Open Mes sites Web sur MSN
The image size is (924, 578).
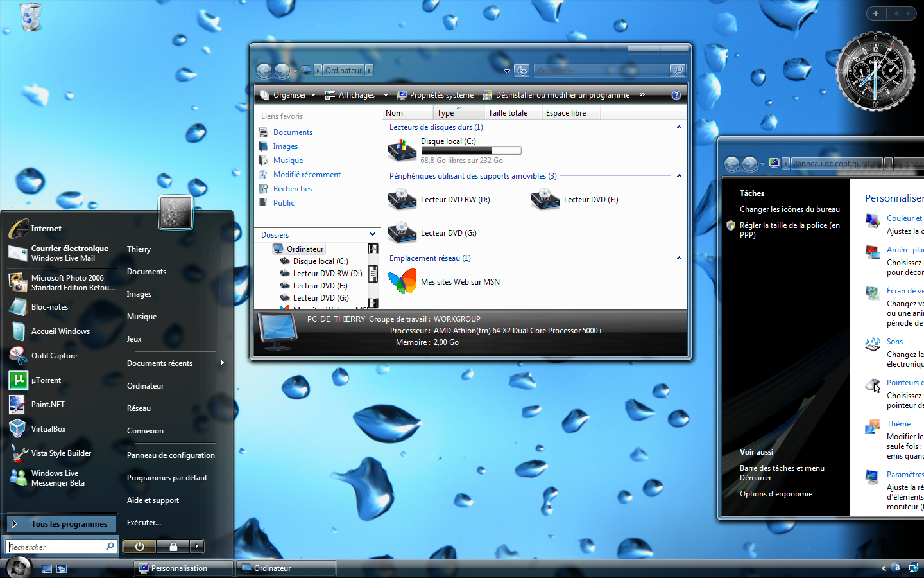(444, 282)
